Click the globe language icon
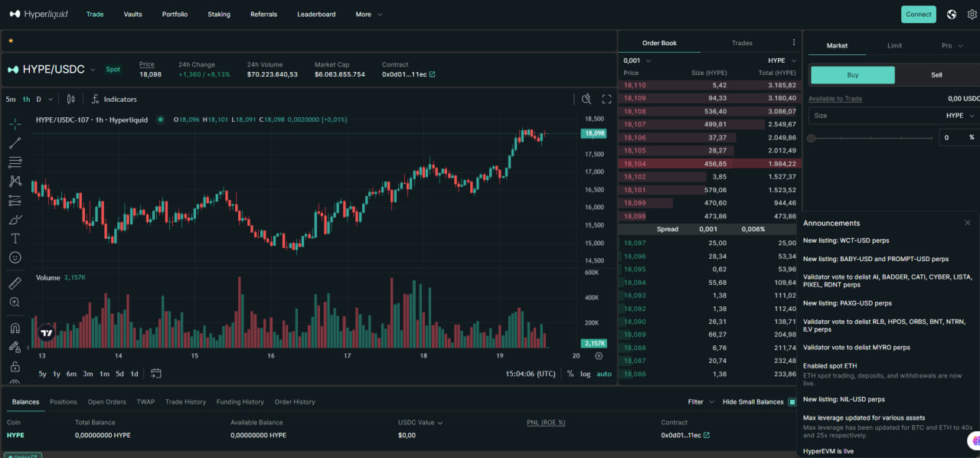 coord(952,14)
